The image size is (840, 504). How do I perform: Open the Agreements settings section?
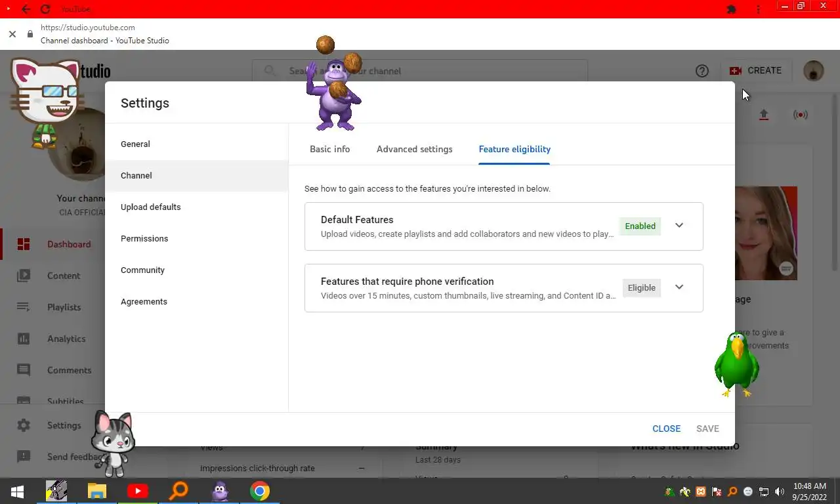click(x=196, y=302)
